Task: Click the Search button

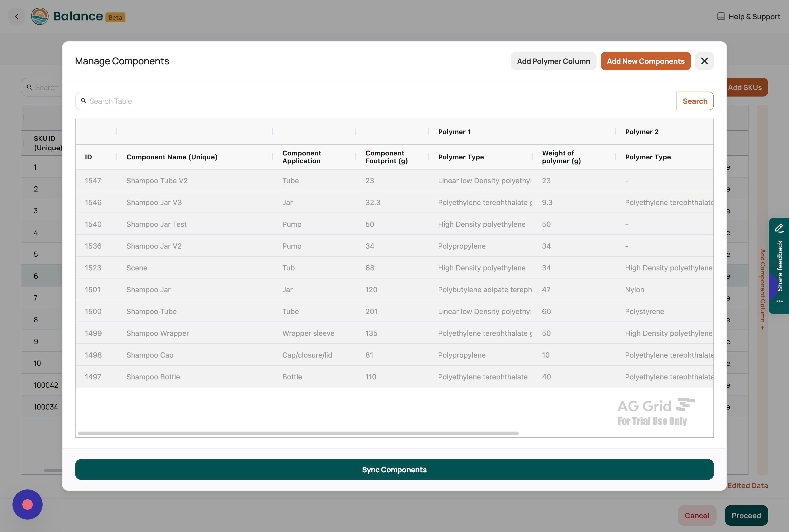Action: coord(695,101)
